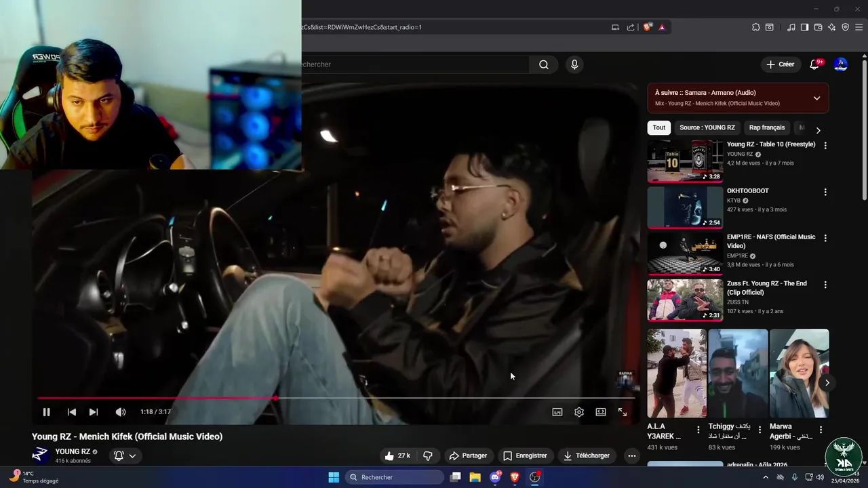Open the 'A.L.A Y3AREK' short

tap(677, 373)
